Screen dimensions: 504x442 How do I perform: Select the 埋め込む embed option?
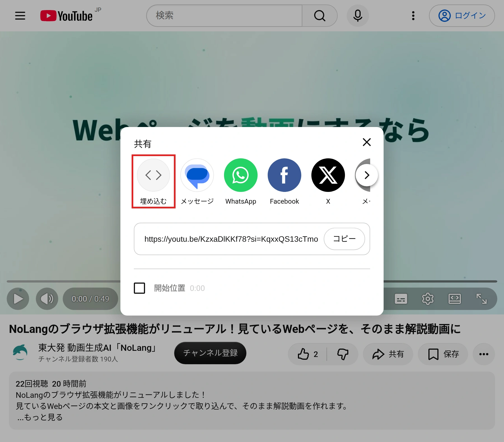tap(153, 181)
